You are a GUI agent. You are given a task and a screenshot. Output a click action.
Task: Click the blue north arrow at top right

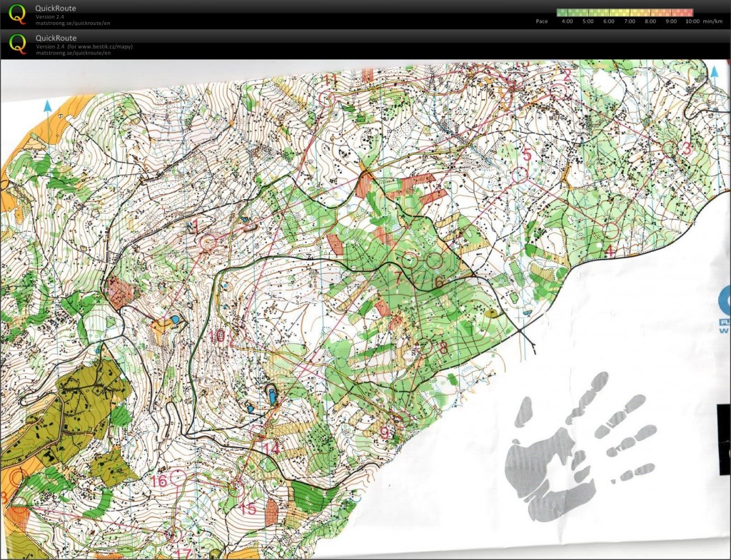[715, 71]
